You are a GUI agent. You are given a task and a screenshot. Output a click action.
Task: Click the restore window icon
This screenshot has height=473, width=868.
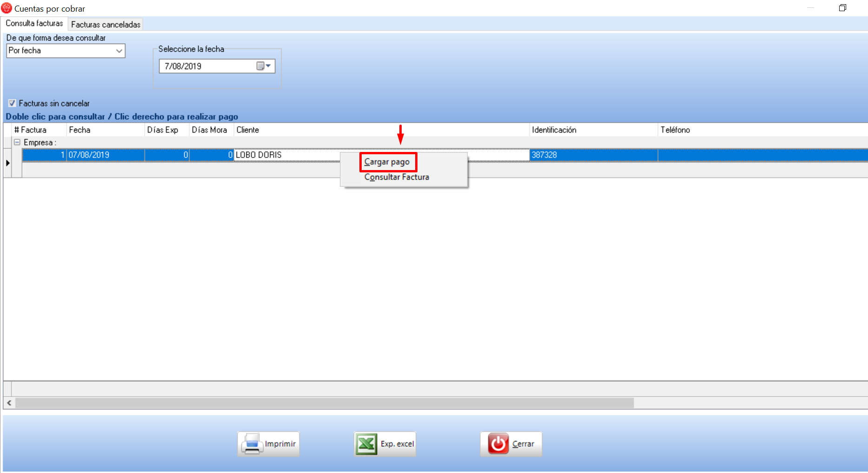842,8
